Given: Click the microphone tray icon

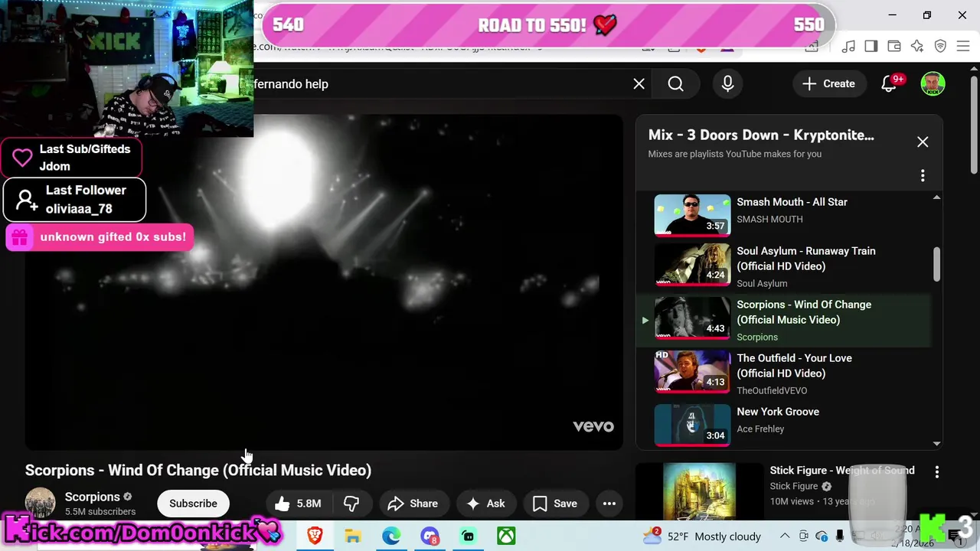Looking at the screenshot, I should (x=840, y=536).
